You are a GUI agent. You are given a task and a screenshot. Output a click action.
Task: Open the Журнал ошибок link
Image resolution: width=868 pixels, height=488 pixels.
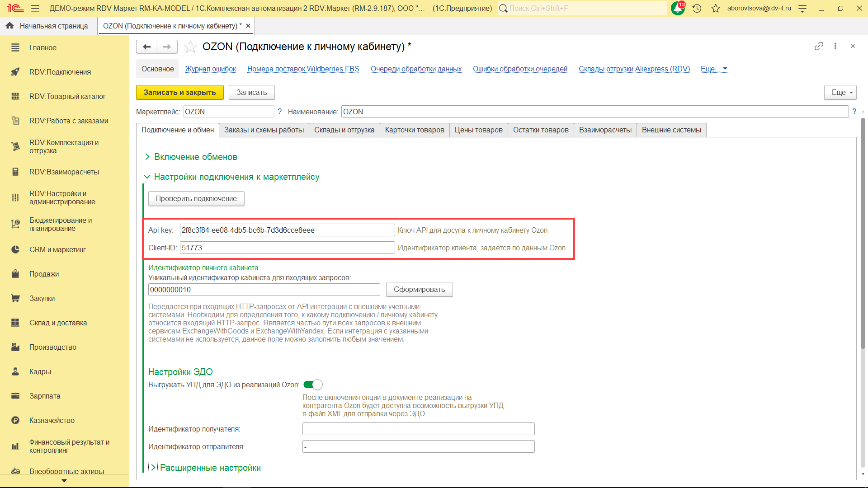coord(210,69)
